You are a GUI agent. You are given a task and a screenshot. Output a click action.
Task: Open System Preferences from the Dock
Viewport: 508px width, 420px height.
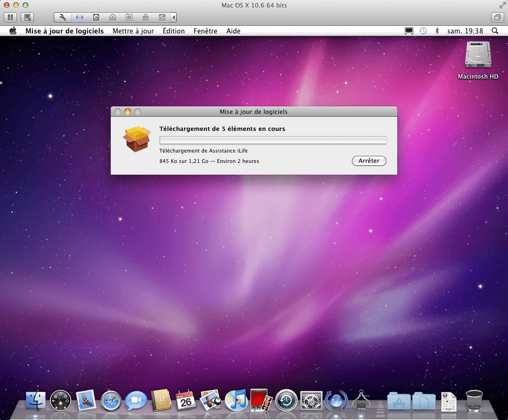click(x=311, y=401)
